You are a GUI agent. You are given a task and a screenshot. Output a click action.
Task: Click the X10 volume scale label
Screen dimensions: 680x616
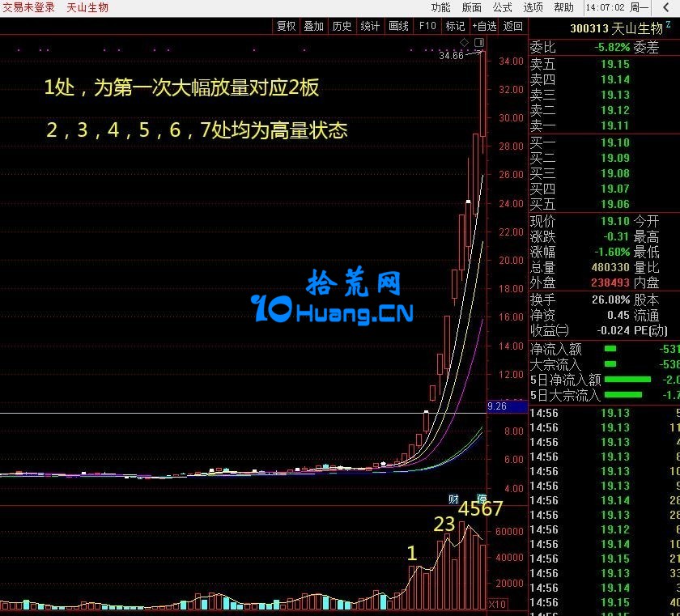(496, 604)
